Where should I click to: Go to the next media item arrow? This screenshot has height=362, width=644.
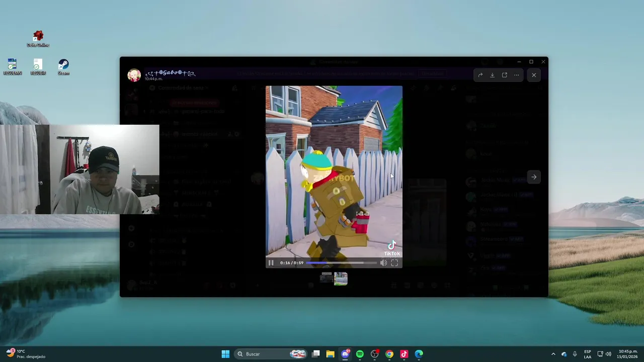click(x=534, y=177)
